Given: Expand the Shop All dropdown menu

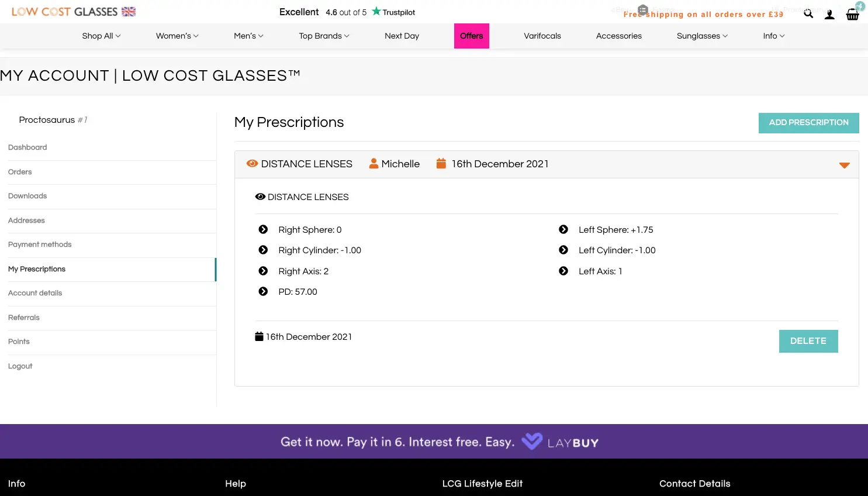Looking at the screenshot, I should click(101, 36).
